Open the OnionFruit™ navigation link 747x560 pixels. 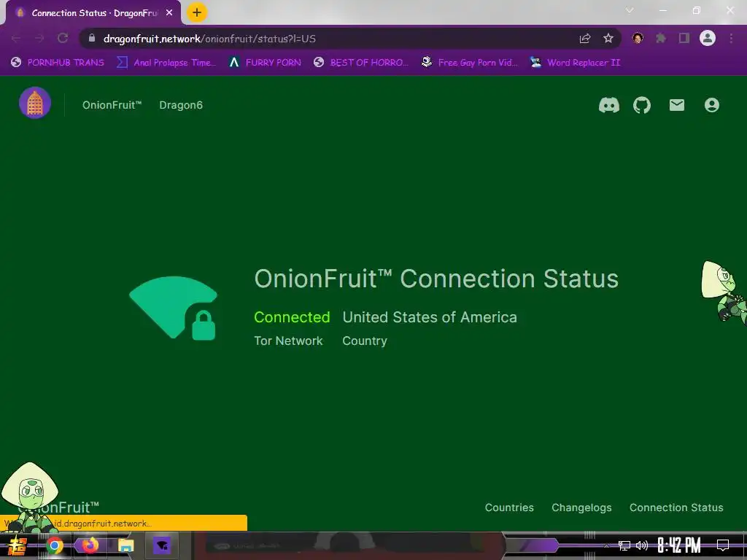click(112, 105)
